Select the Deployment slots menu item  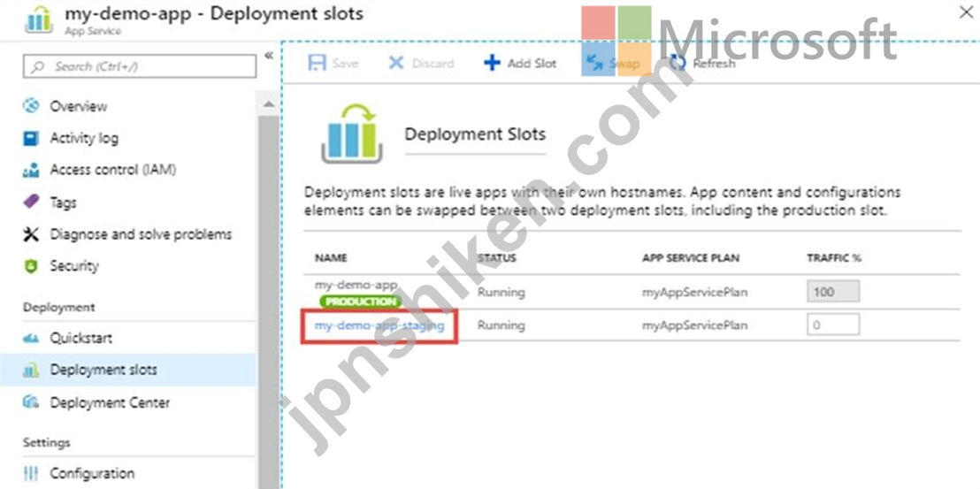(x=127, y=371)
